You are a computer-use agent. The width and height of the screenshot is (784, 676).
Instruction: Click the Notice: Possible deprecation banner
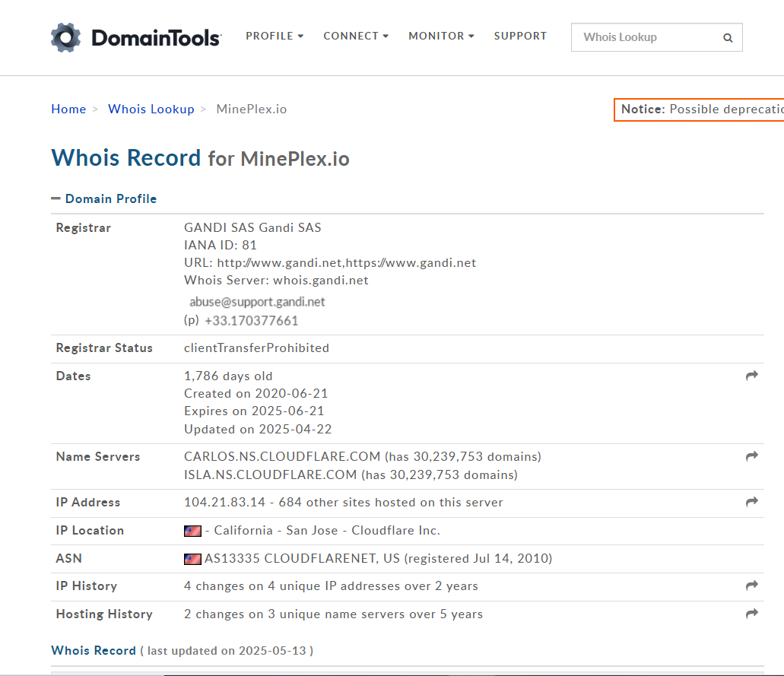coord(699,109)
